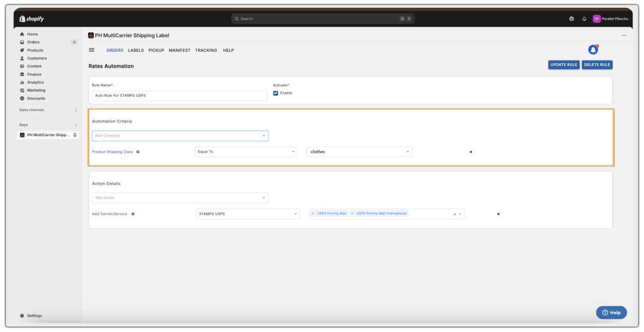Click the Orders inbox icon in sidebar
The image size is (644, 332).
22,42
